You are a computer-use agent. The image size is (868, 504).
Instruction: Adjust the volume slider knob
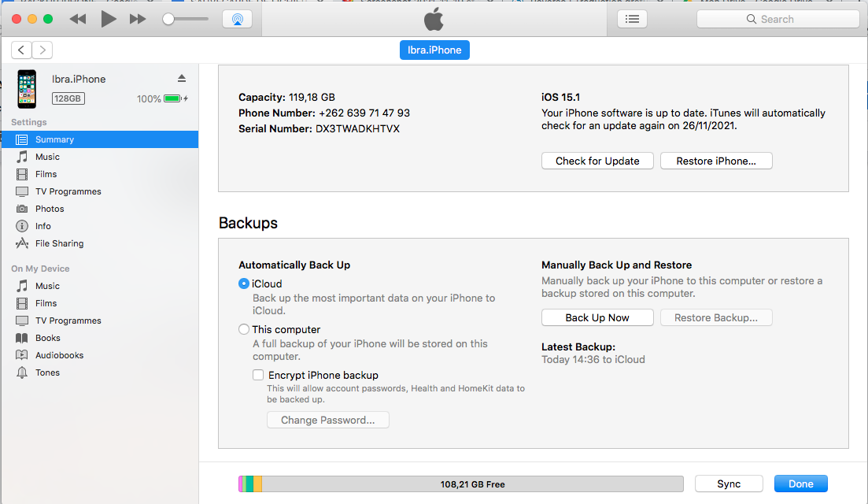click(168, 19)
